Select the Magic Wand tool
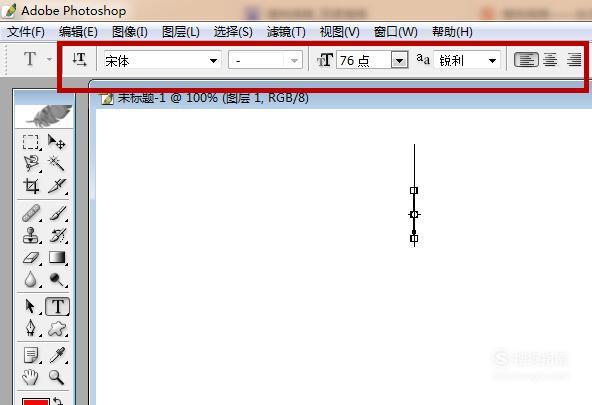The width and height of the screenshot is (592, 405). 57,164
